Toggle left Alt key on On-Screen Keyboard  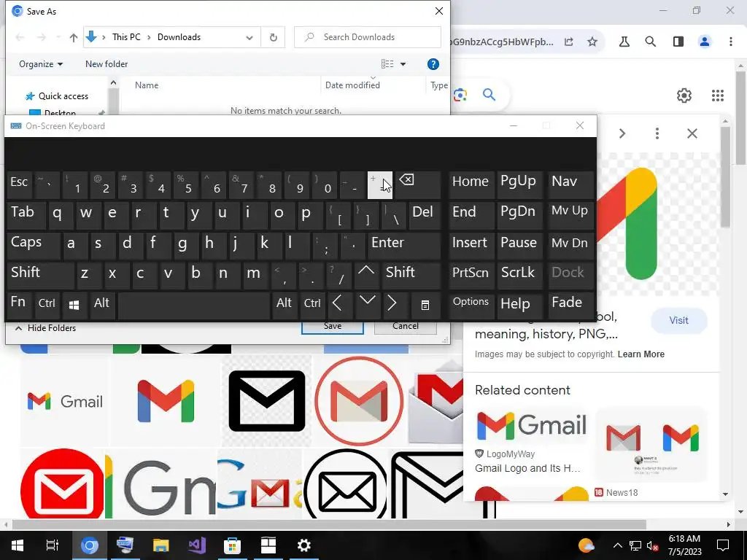pos(102,306)
